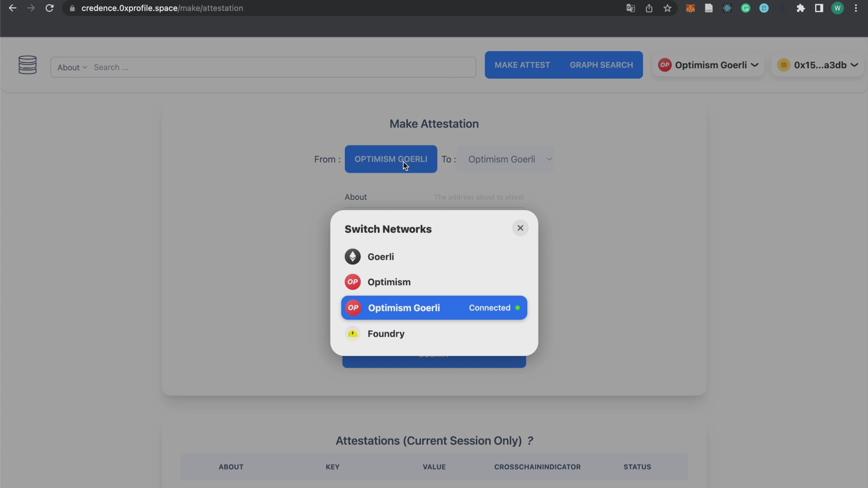
Task: Open the 0x15...a3db account dropdown
Action: coord(818,65)
